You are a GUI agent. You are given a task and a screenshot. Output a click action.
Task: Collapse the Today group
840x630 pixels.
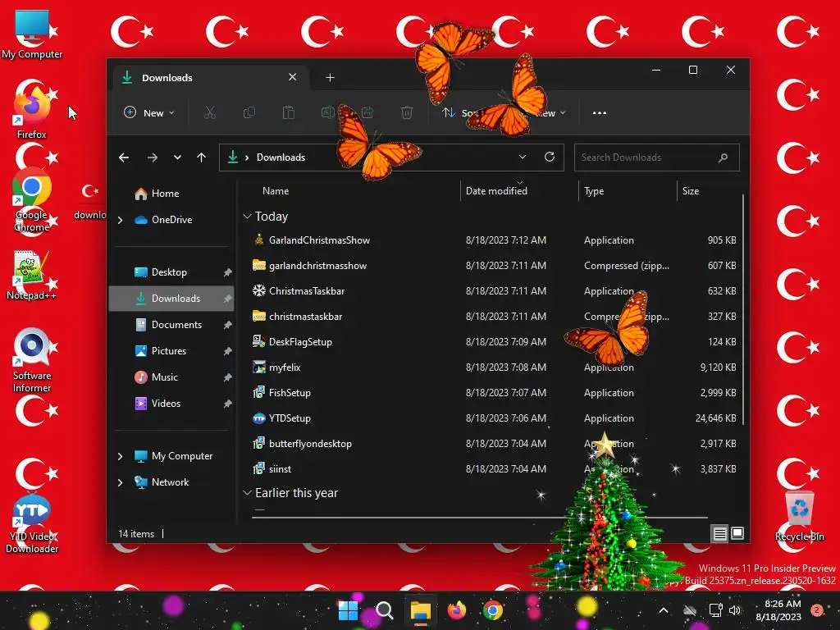point(247,217)
